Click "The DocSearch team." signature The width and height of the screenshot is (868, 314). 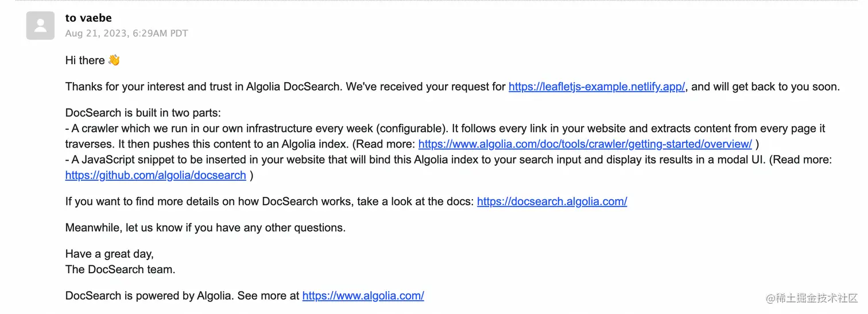[x=121, y=269]
